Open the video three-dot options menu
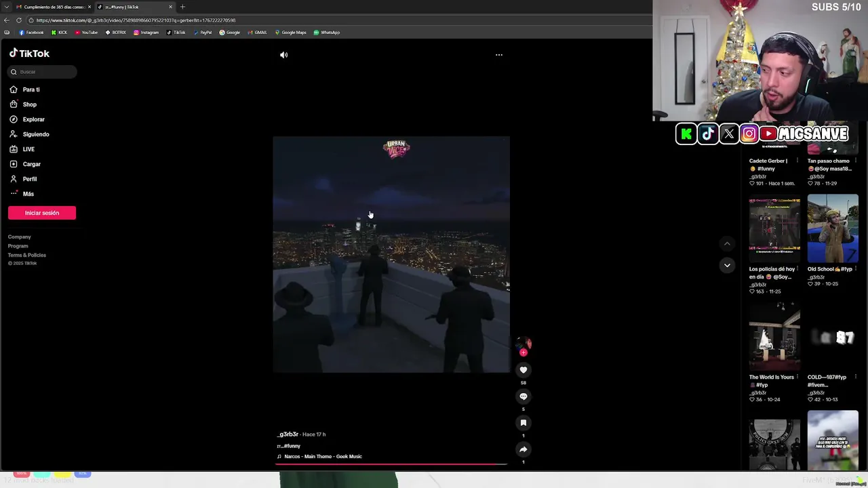The width and height of the screenshot is (868, 488). 499,55
